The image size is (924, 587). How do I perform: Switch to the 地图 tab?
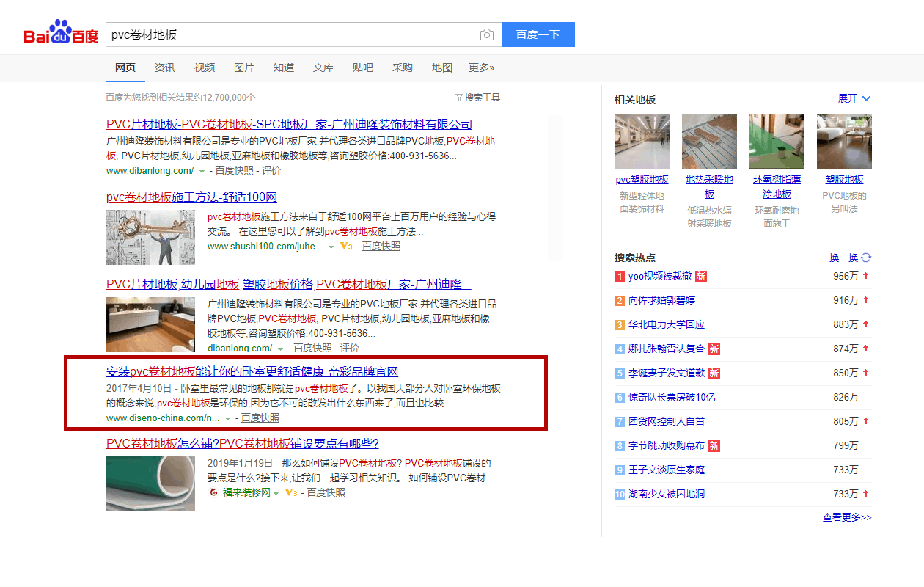(442, 68)
